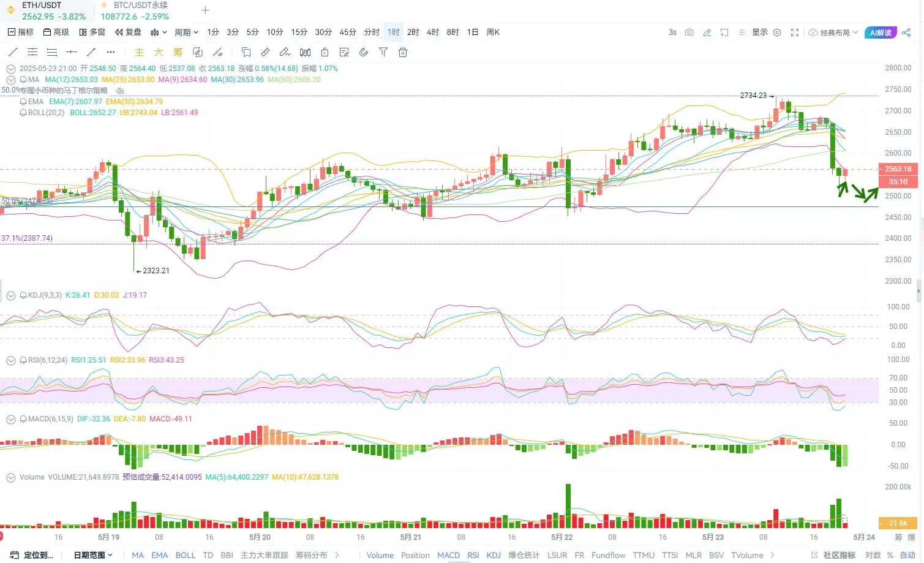Select the 周K timeframe
The height and width of the screenshot is (563, 924).
click(x=493, y=32)
